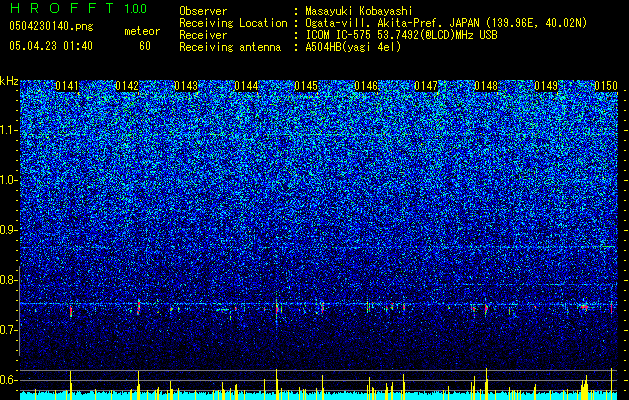629x400 pixels.
Task: Click the 0.8 frequency axis label
Action: pos(9,280)
